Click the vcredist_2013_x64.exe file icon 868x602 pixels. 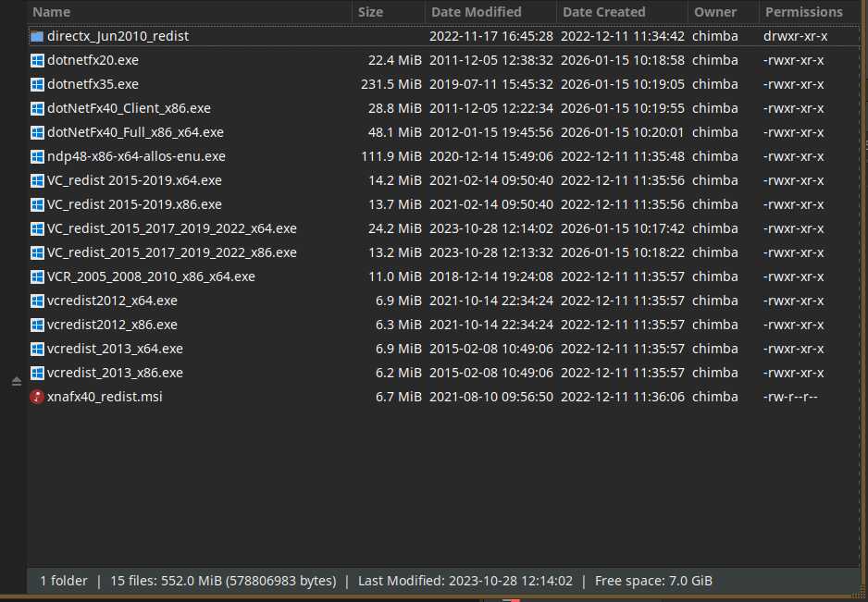pos(37,350)
